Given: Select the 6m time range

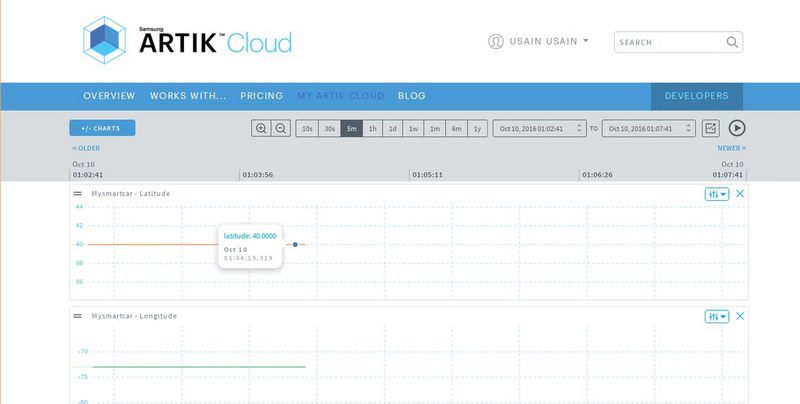Looking at the screenshot, I should point(457,129).
